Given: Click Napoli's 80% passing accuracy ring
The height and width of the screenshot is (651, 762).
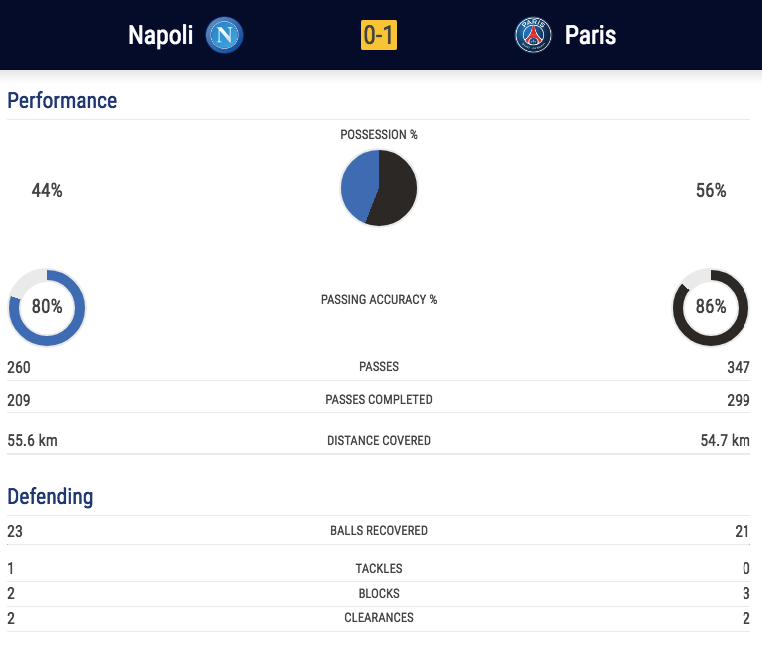Looking at the screenshot, I should pos(47,308).
